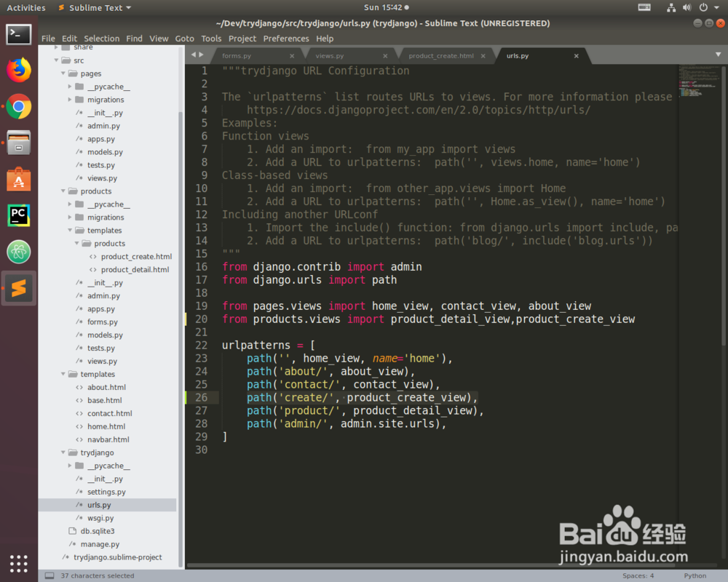This screenshot has width=728, height=582.
Task: Open base.html in sidebar
Action: (x=104, y=400)
